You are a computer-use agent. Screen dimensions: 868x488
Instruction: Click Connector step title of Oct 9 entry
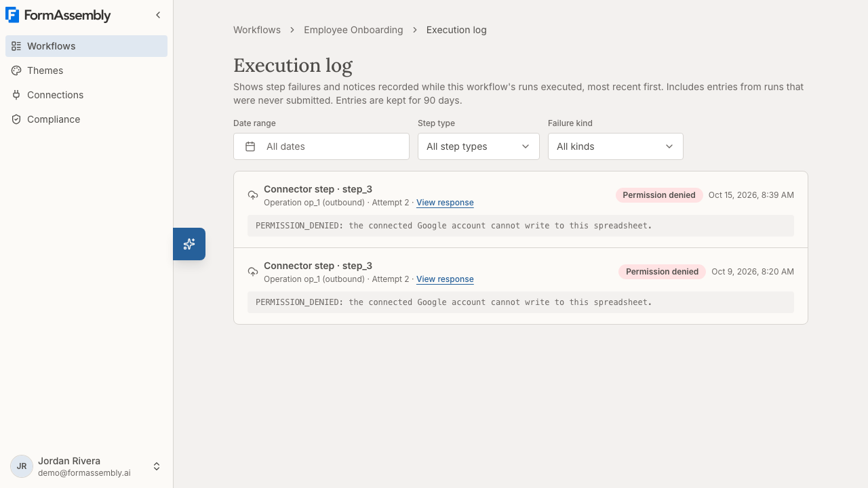318,266
